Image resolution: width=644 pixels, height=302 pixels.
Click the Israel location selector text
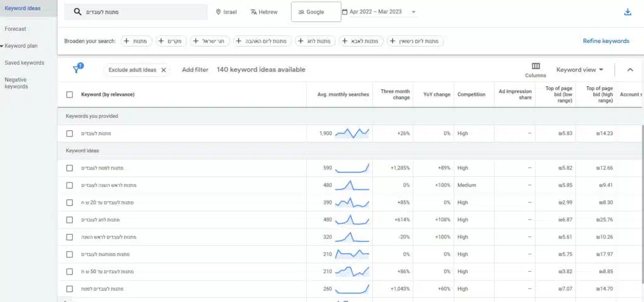click(230, 13)
